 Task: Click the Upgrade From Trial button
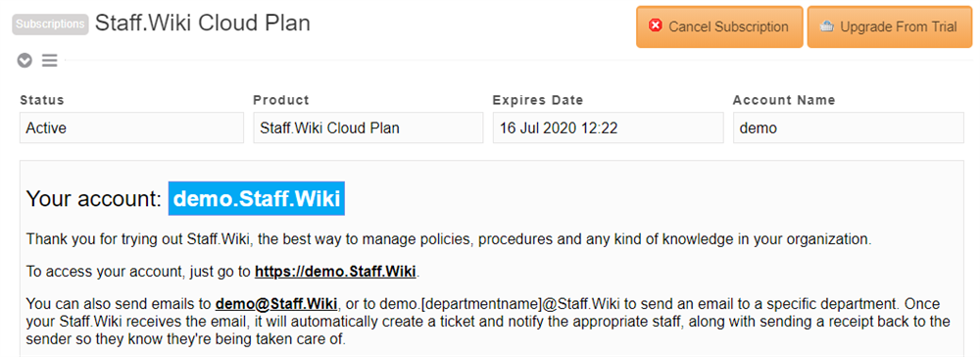tap(888, 26)
